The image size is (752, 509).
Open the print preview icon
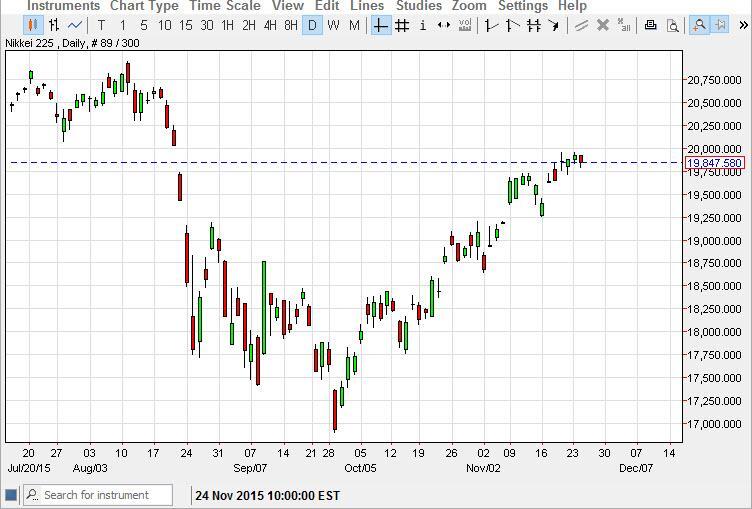tap(673, 25)
